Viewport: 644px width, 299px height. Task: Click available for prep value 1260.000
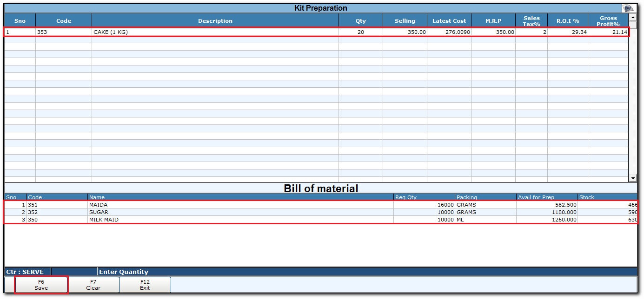[547, 220]
